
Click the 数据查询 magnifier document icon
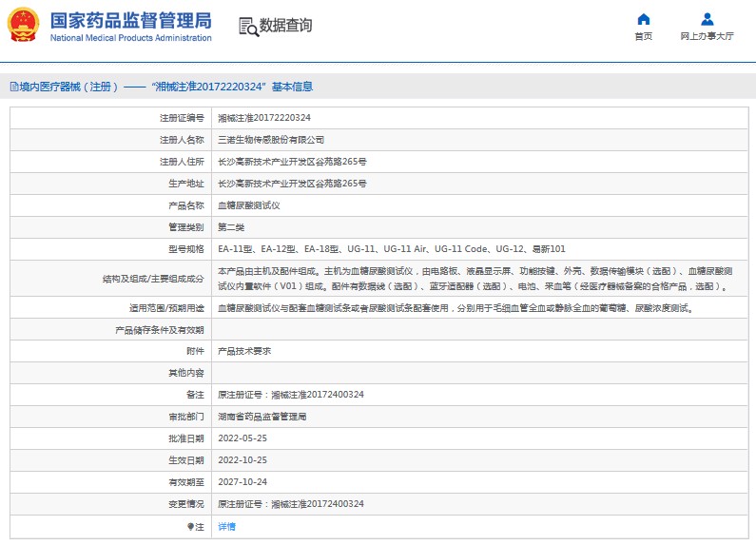tap(248, 27)
